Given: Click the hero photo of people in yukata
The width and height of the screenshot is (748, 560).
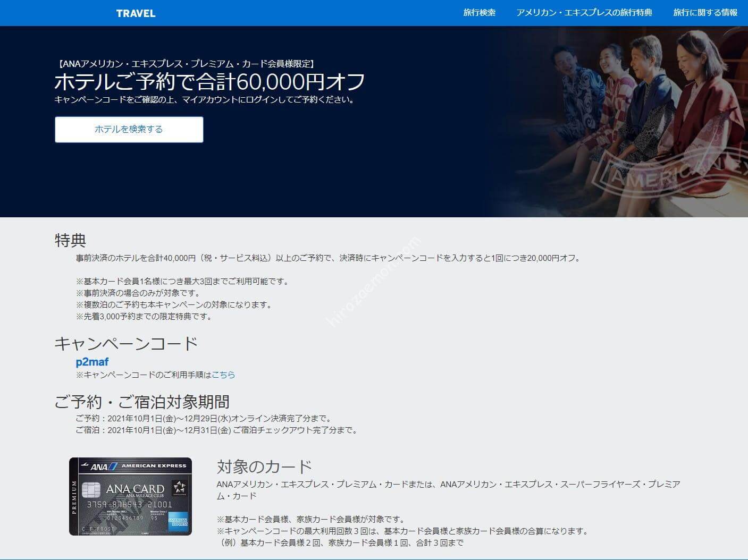Looking at the screenshot, I should tap(618, 122).
